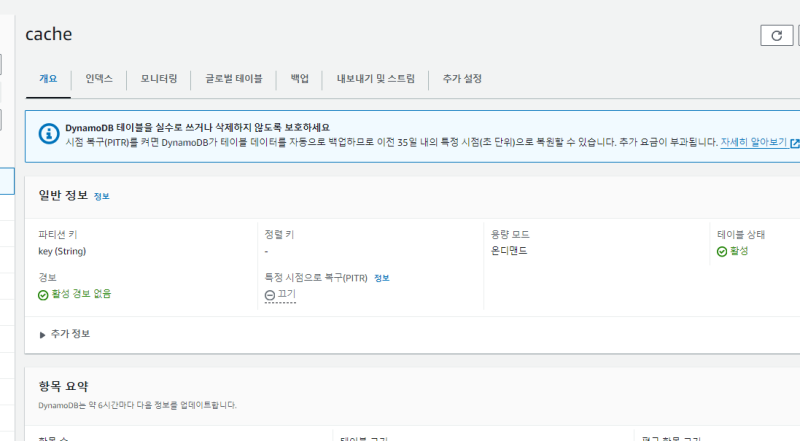
Task: Click the 끄기 PITR status text
Action: 286,294
